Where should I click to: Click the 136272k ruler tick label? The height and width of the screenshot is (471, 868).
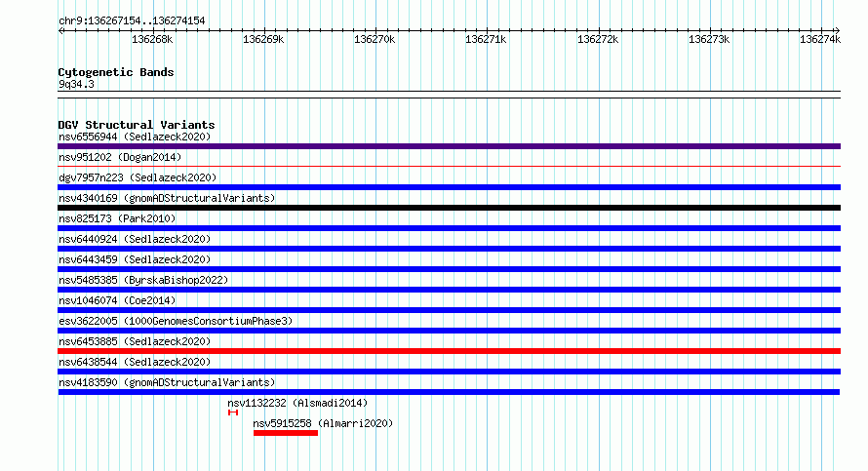click(598, 40)
